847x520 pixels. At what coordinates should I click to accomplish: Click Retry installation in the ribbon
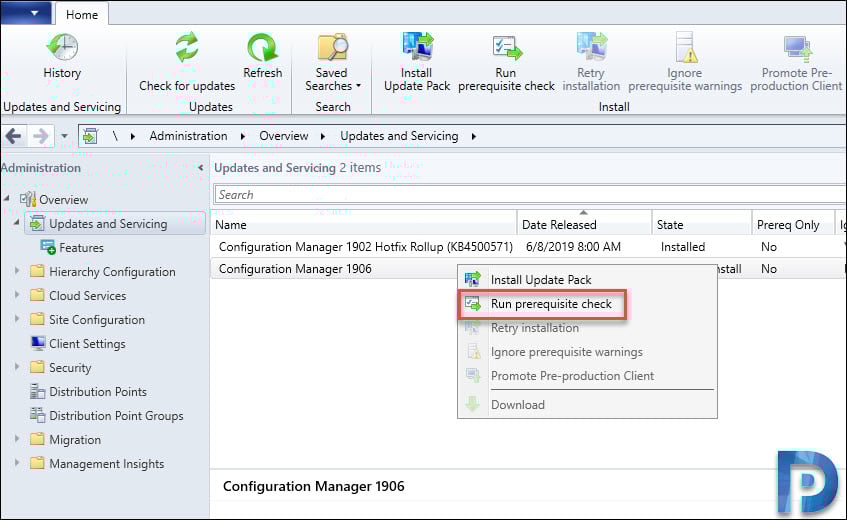591,63
